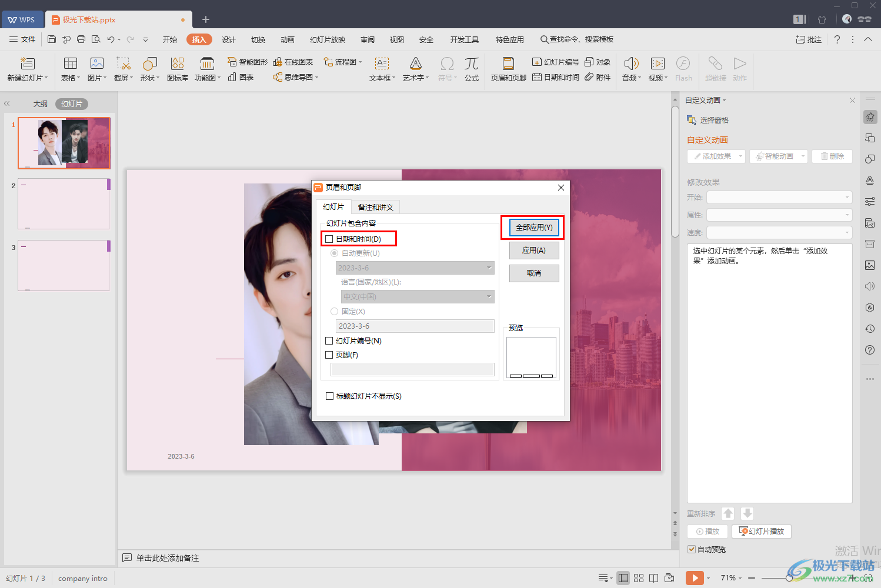881x588 pixels.
Task: Enable the Slide Number checkbox
Action: pyautogui.click(x=329, y=340)
